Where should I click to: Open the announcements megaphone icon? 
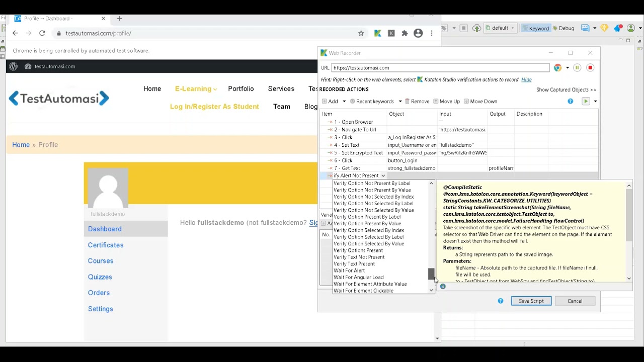point(618,28)
